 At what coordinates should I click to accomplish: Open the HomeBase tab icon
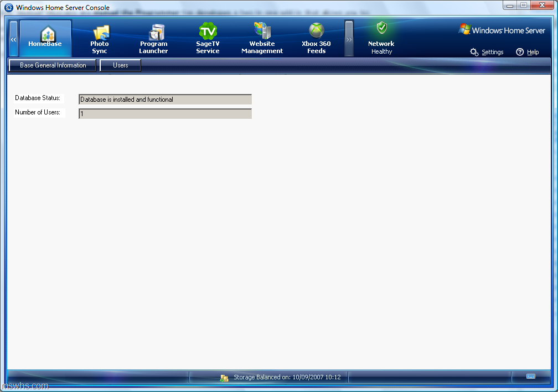coord(48,34)
